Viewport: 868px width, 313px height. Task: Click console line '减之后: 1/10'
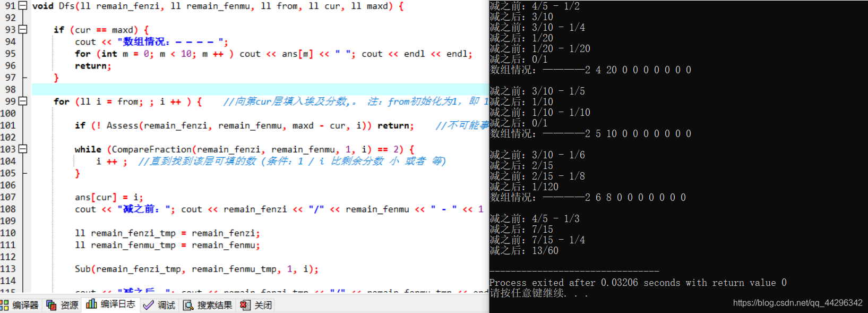click(521, 102)
